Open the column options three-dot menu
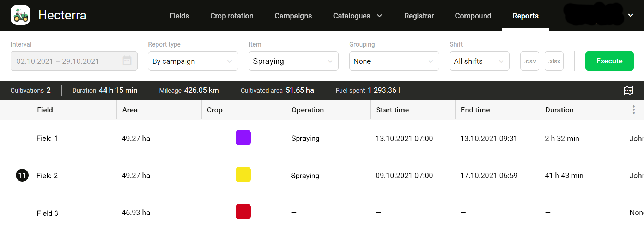The height and width of the screenshot is (232, 644). tap(633, 110)
